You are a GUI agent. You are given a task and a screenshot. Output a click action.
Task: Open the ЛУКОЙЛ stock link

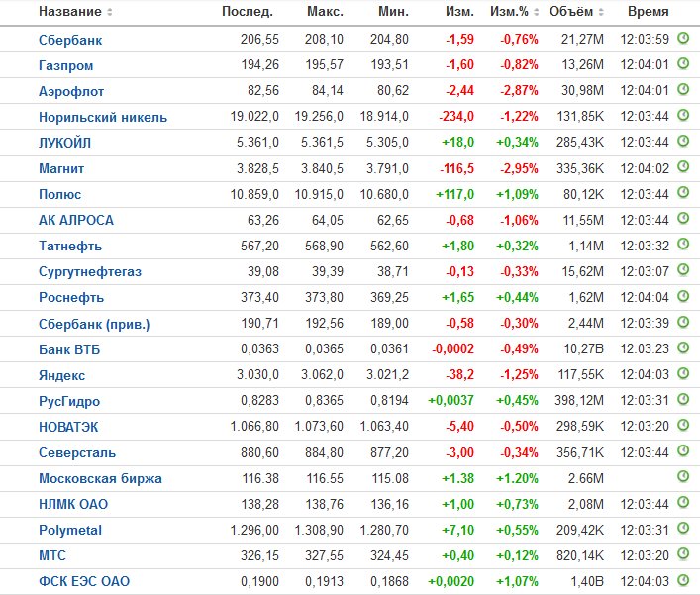point(64,143)
